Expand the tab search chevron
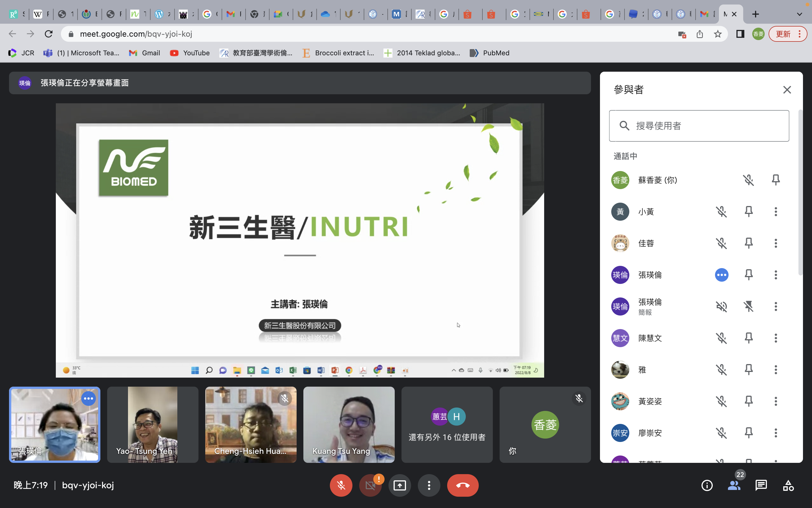 [800, 14]
